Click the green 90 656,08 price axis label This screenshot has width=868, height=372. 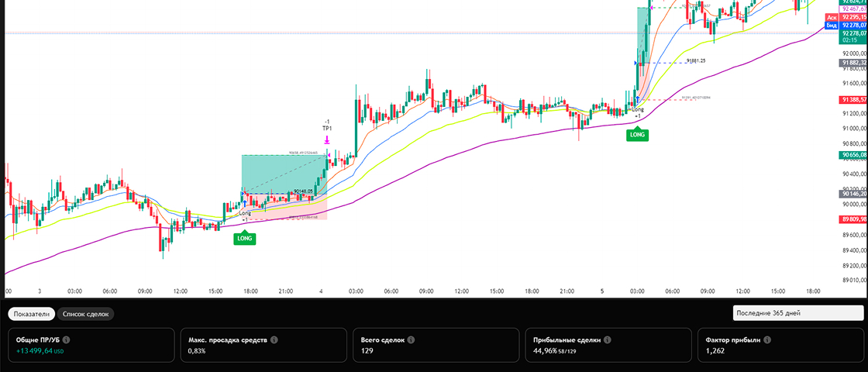(852, 155)
